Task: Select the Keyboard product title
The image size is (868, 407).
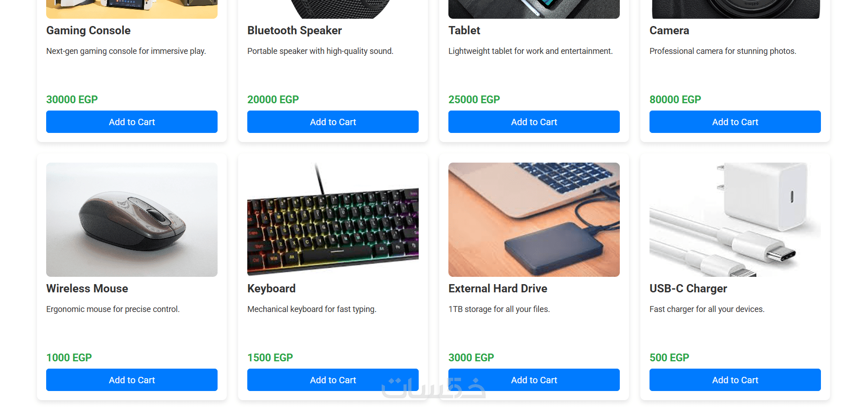Action: pyautogui.click(x=272, y=289)
